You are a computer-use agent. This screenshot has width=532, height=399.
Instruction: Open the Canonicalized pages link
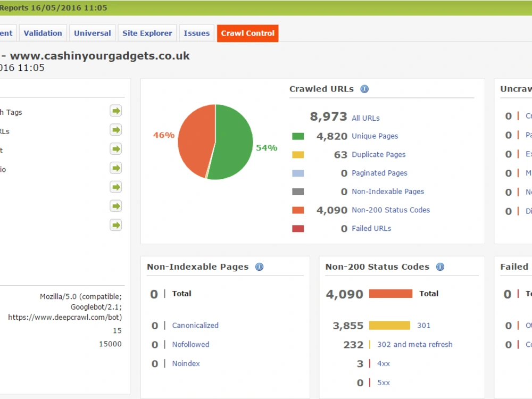coord(195,326)
